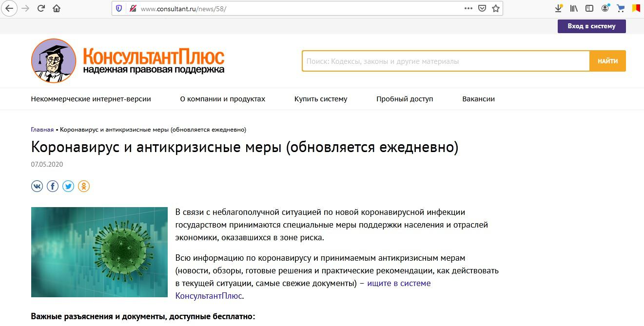
Task: Bookmark this page with the star icon
Action: [496, 8]
